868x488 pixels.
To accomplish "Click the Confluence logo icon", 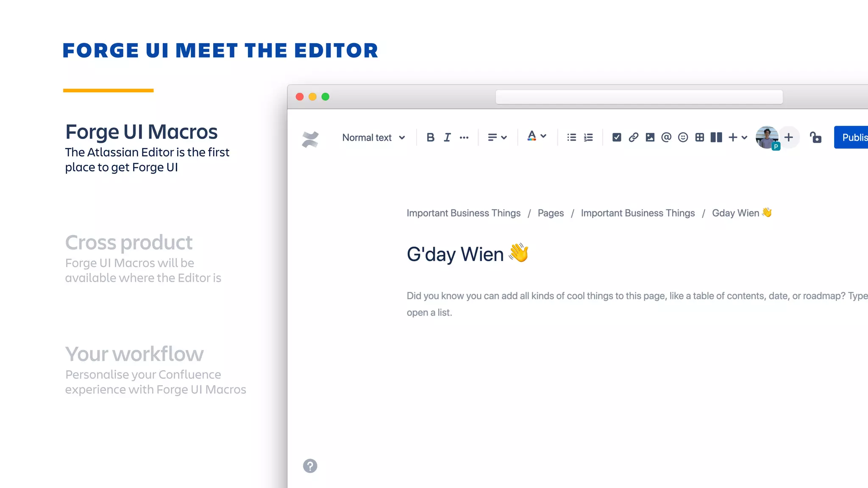I will coord(310,139).
